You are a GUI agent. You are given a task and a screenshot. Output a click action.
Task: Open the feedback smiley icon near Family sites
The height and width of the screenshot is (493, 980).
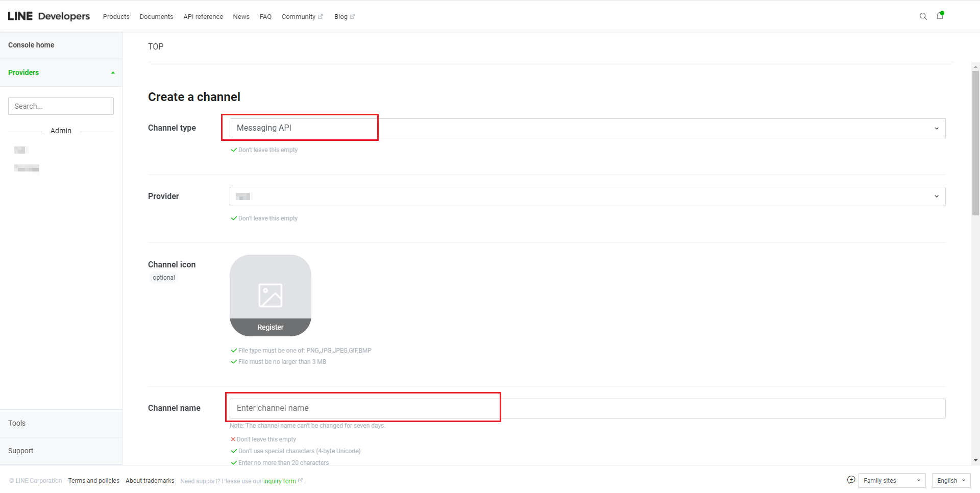[x=851, y=480]
